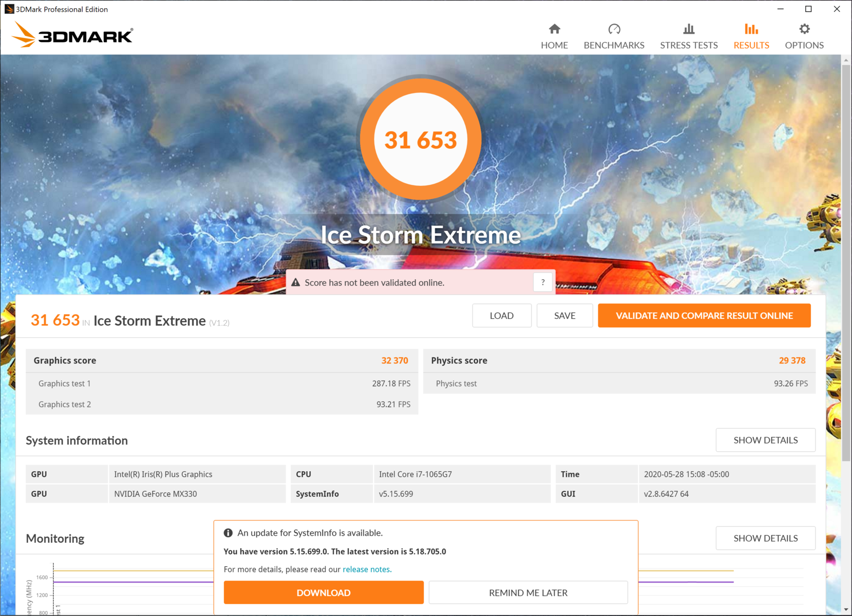Screen dimensions: 852x616
Task: Click the 3DMark logo
Action: [x=72, y=35]
